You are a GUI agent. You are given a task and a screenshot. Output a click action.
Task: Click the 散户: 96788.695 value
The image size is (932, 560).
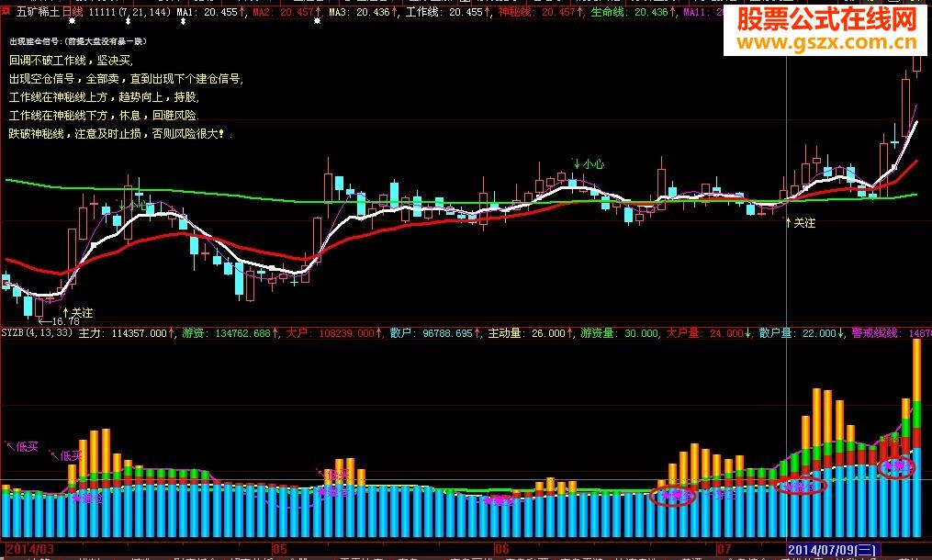pos(434,333)
